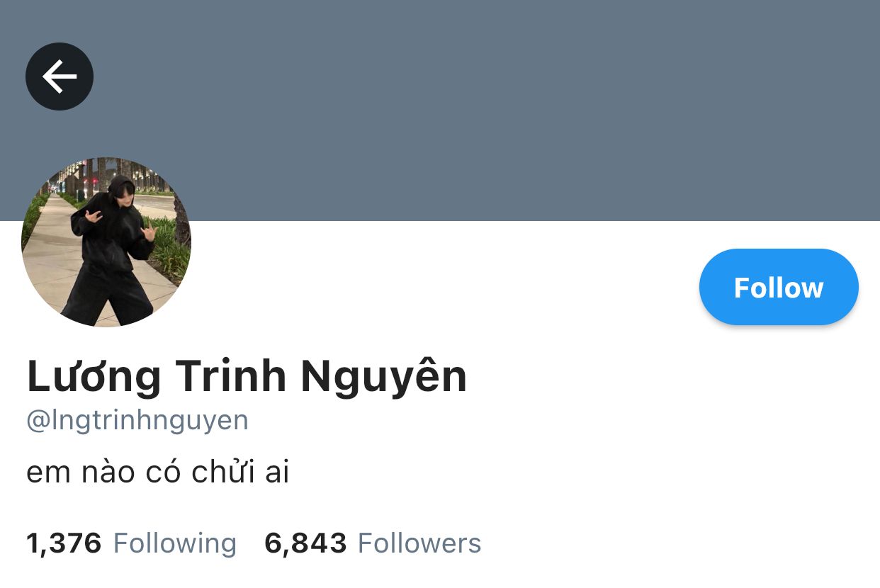Click the @lngtrinhnguyen handle
Image resolution: width=880 pixels, height=588 pixels.
[137, 420]
